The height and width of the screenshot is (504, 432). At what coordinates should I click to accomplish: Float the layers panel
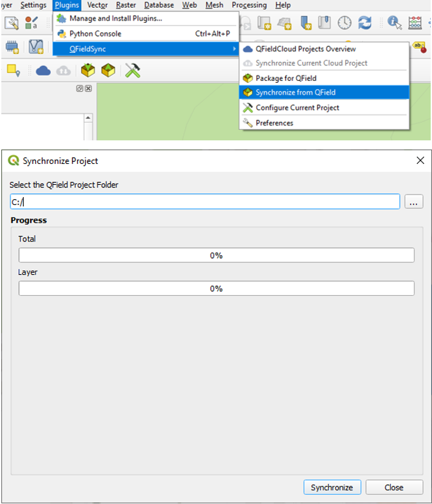point(80,88)
